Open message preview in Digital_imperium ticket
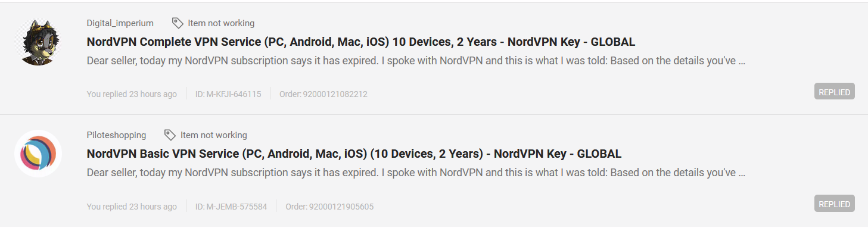Screen dimensions: 868x228 [416, 61]
